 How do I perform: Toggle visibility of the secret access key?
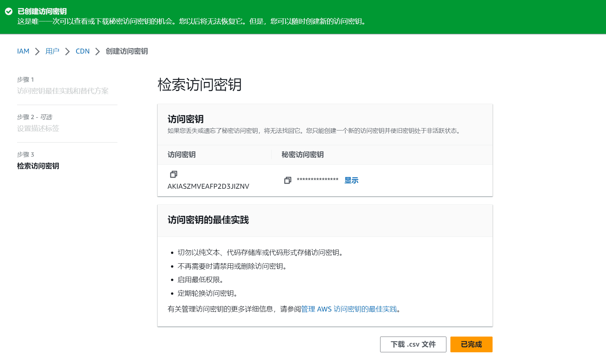(x=351, y=180)
